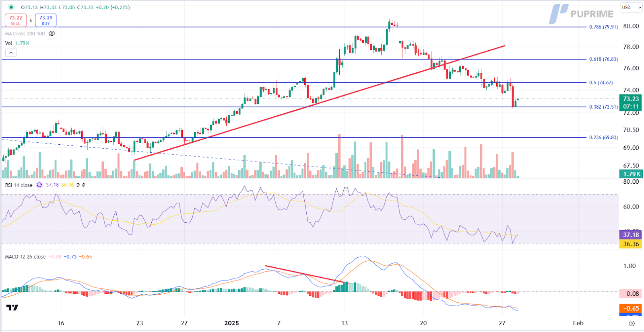The image size is (644, 332).
Task: Click the MACD histogram -0.08 axis tag
Action: point(631,293)
